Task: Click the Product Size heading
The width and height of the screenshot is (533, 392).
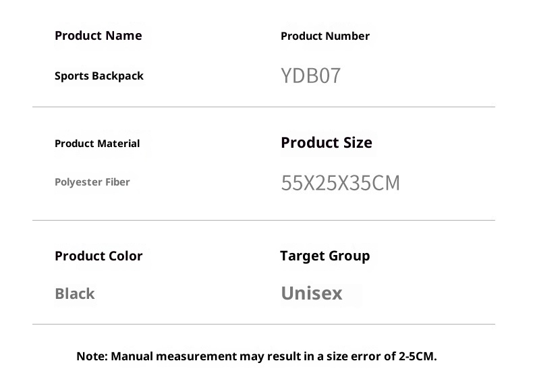Action: (326, 142)
